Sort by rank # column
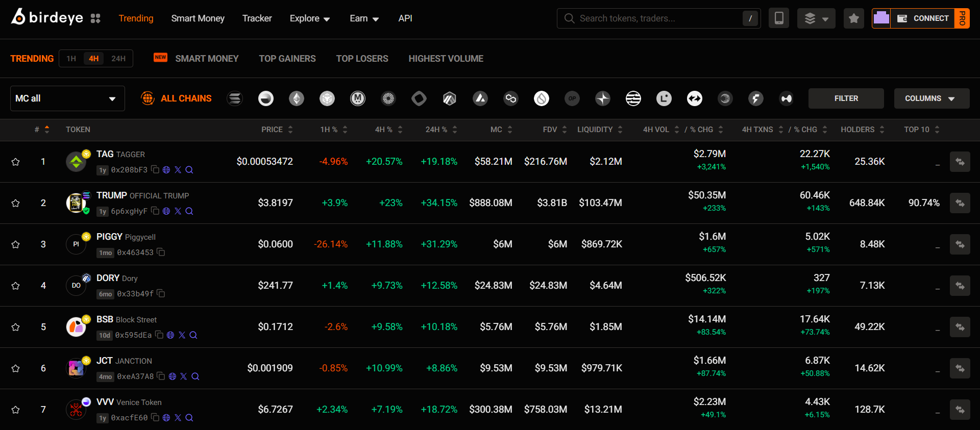Image resolution: width=980 pixels, height=430 pixels. click(41, 130)
